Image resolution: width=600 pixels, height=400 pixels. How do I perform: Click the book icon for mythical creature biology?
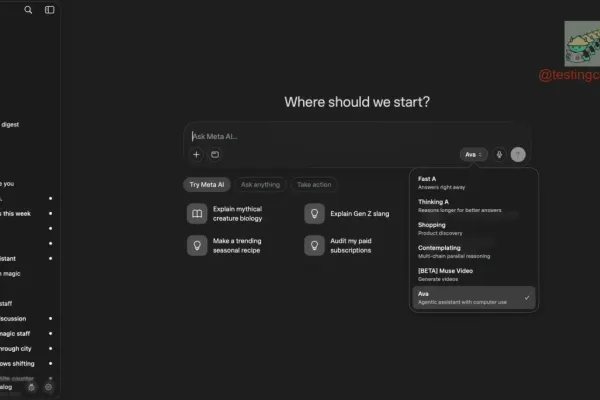click(197, 214)
